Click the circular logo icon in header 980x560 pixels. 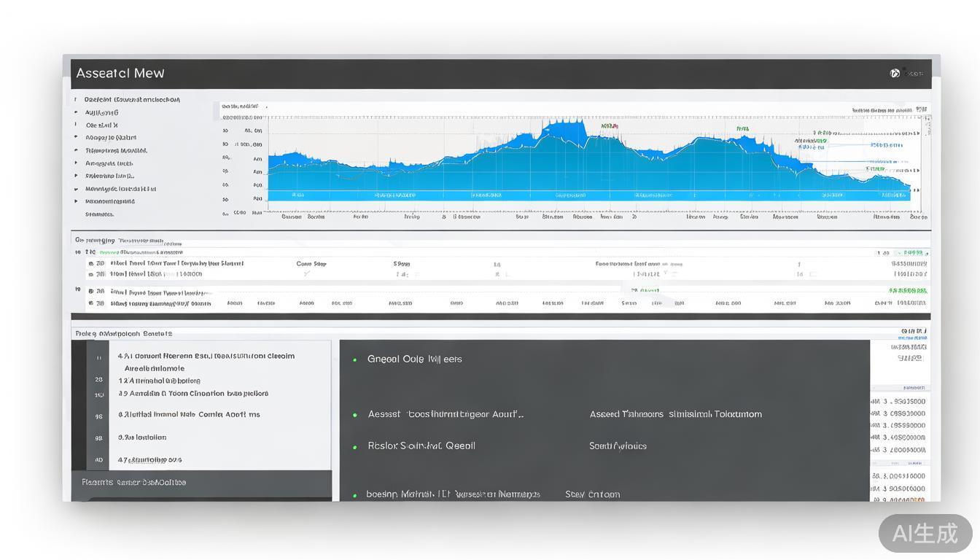point(895,73)
